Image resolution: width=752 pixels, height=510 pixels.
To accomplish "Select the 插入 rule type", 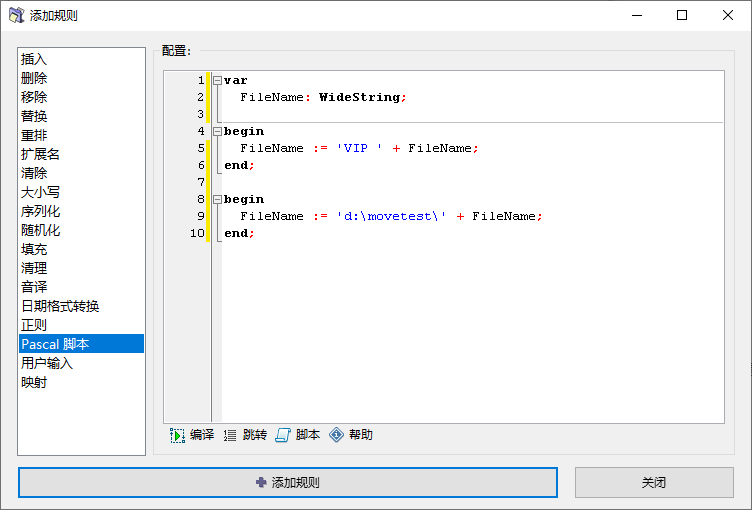I will tap(34, 59).
